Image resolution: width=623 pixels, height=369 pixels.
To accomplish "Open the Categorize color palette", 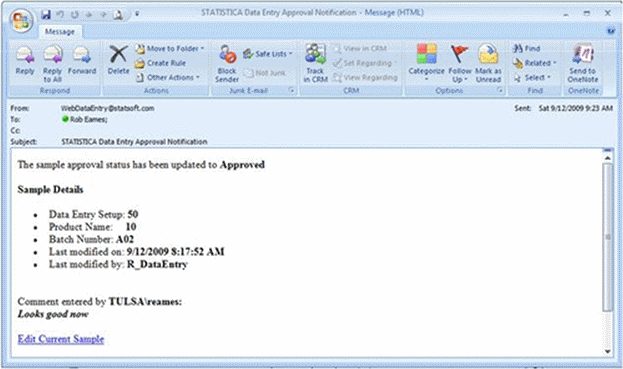I will 426,63.
